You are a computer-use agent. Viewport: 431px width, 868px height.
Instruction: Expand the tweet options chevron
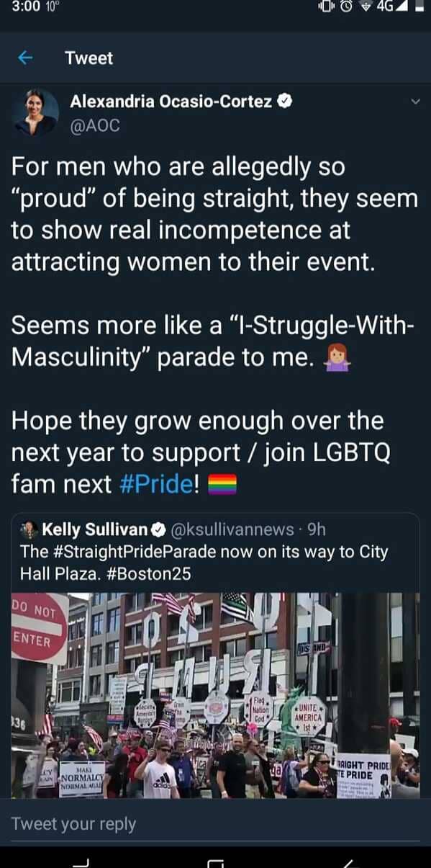[414, 102]
